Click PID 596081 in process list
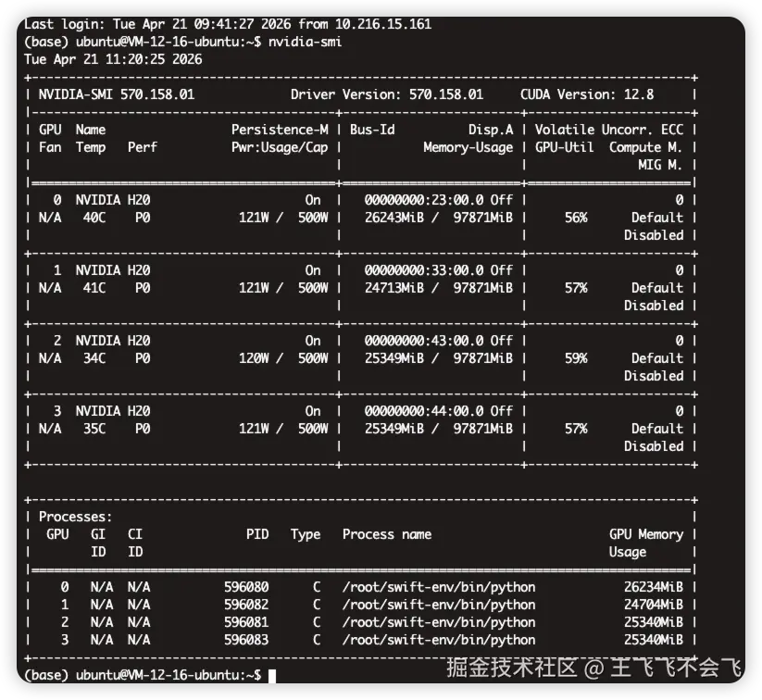This screenshot has width=762, height=700. (246, 622)
